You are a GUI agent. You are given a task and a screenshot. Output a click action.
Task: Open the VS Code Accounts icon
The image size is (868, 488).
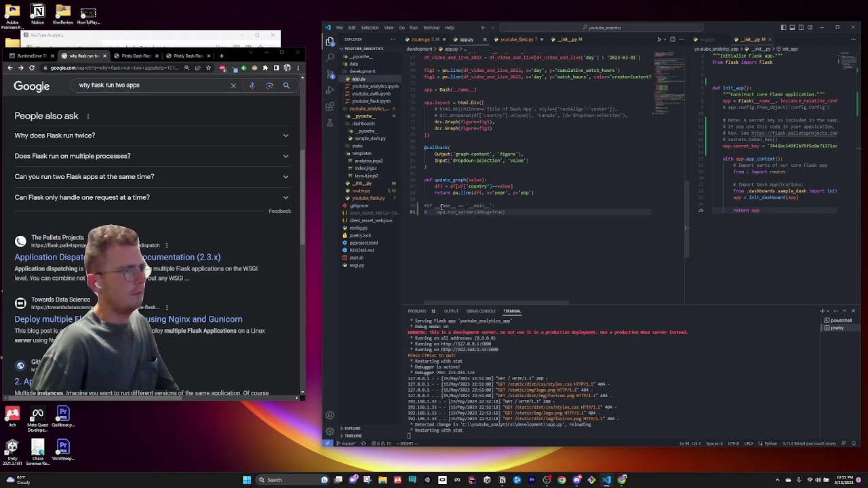coord(330,415)
